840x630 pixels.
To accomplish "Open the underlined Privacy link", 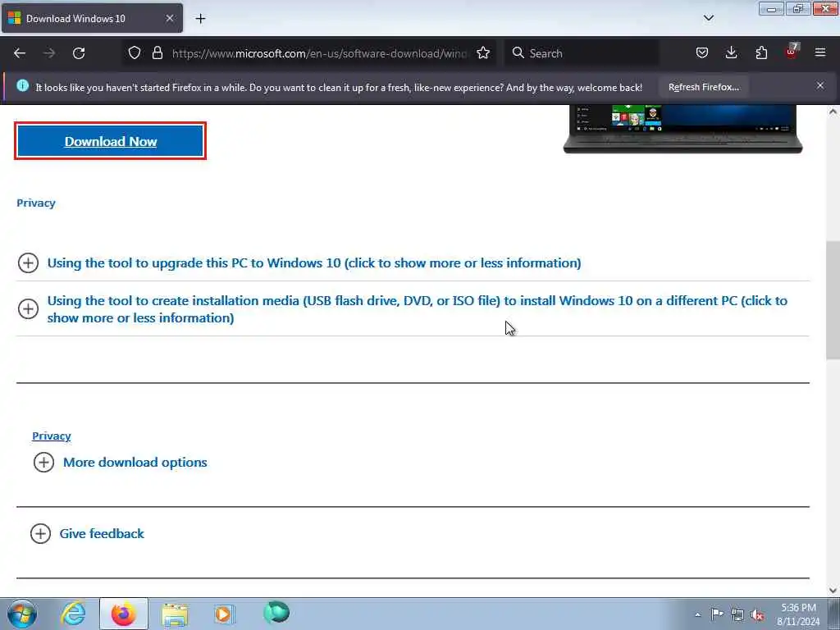I will coord(52,436).
